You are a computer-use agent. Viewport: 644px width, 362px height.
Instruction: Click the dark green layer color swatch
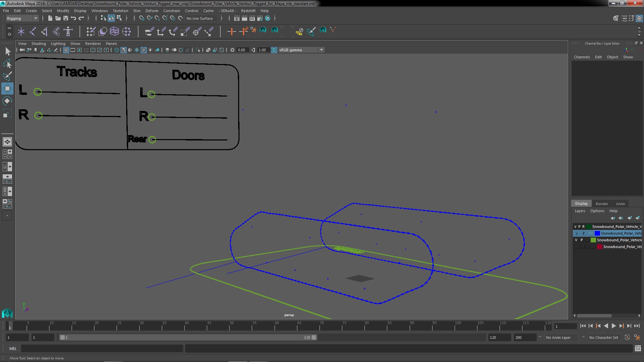click(x=589, y=227)
